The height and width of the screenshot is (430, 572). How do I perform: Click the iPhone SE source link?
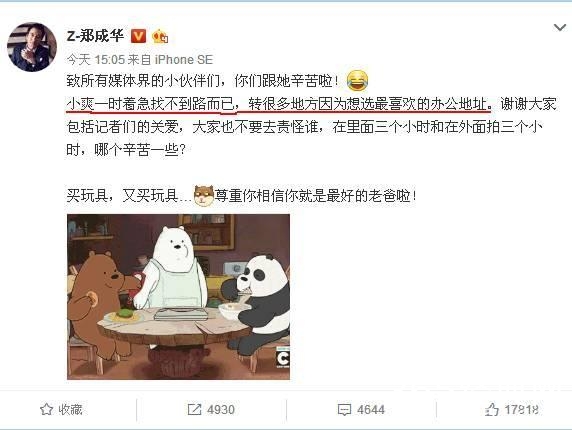click(x=183, y=59)
